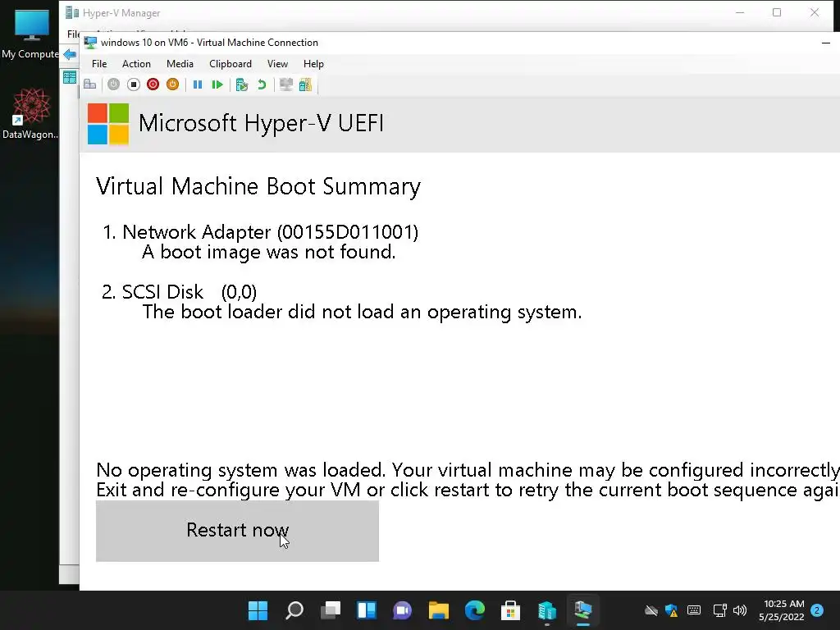Minimize the Virtual Machine Connection window
Screen dimensions: 840x630
point(825,43)
